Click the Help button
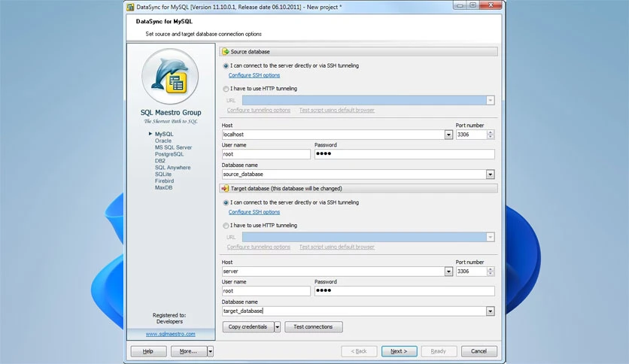Screen dimensions: 629x364 (x=148, y=351)
